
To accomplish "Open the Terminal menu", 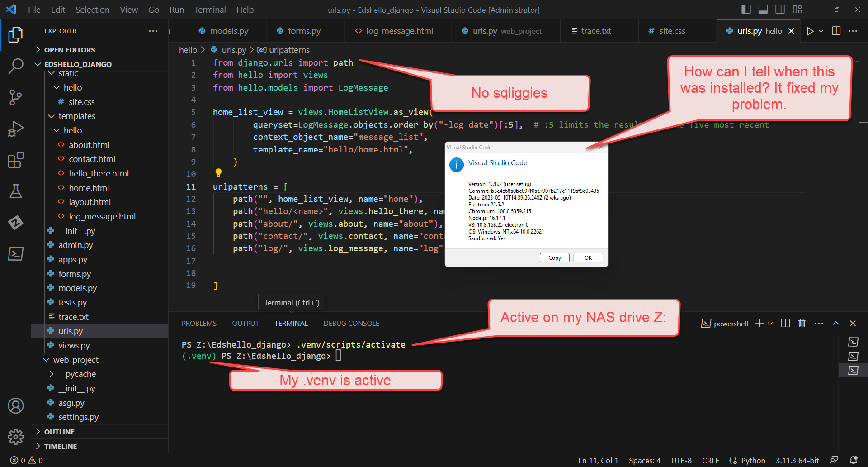I will tap(210, 9).
